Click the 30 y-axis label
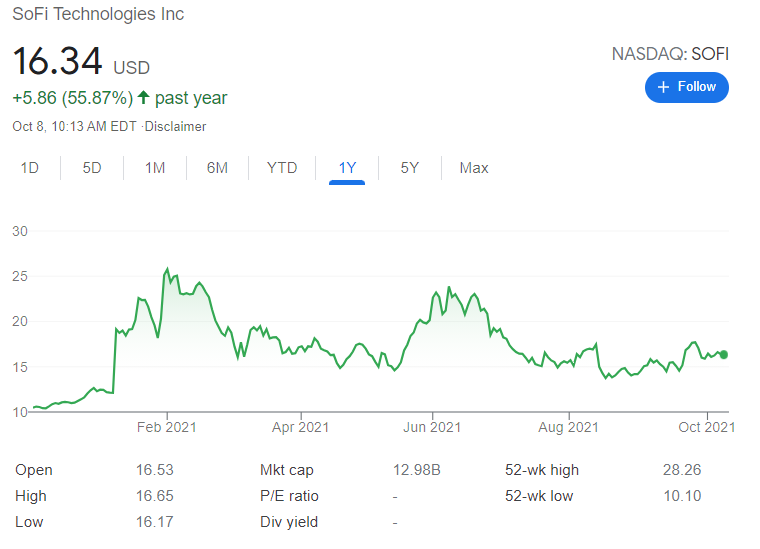This screenshot has height=549, width=760. pos(20,232)
